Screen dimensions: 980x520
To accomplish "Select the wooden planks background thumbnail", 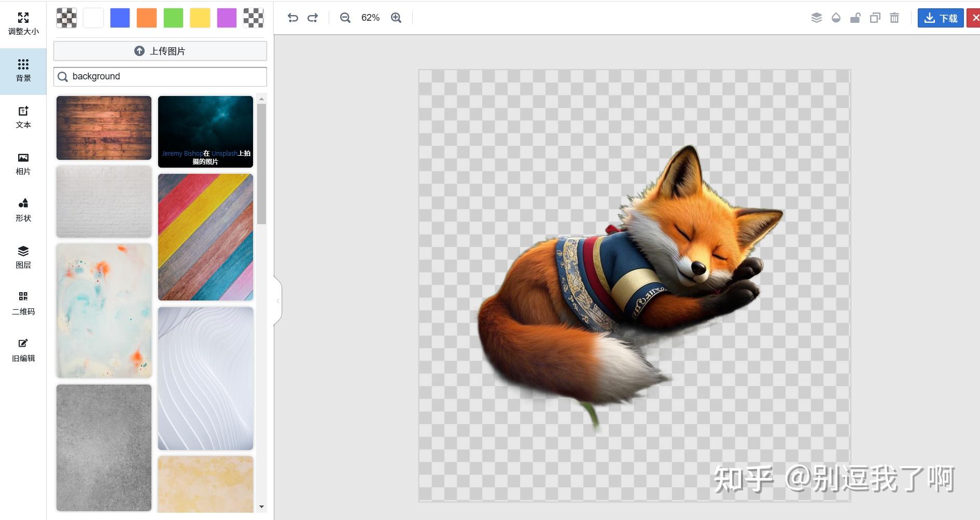I will [x=104, y=128].
